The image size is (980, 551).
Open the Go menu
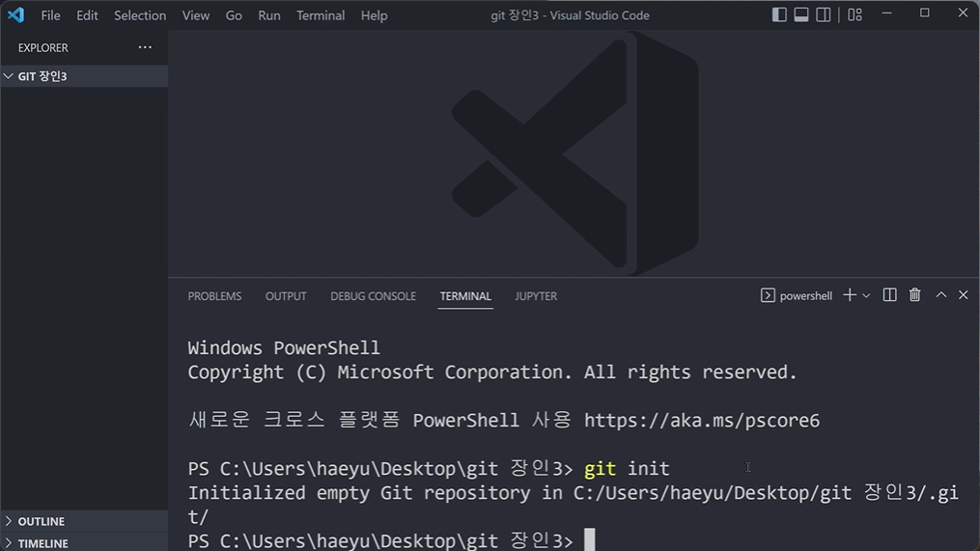pyautogui.click(x=234, y=15)
